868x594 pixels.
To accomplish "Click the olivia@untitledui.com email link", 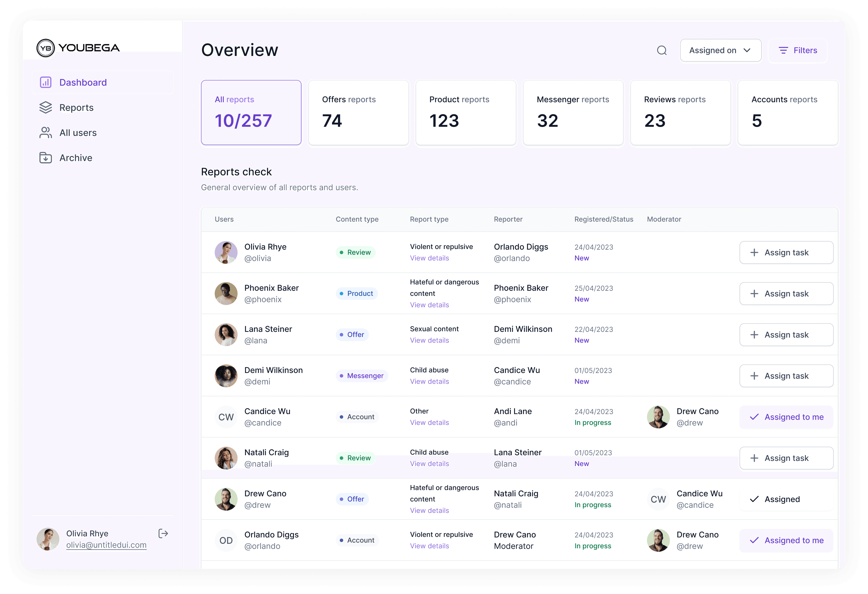I will coord(106,545).
